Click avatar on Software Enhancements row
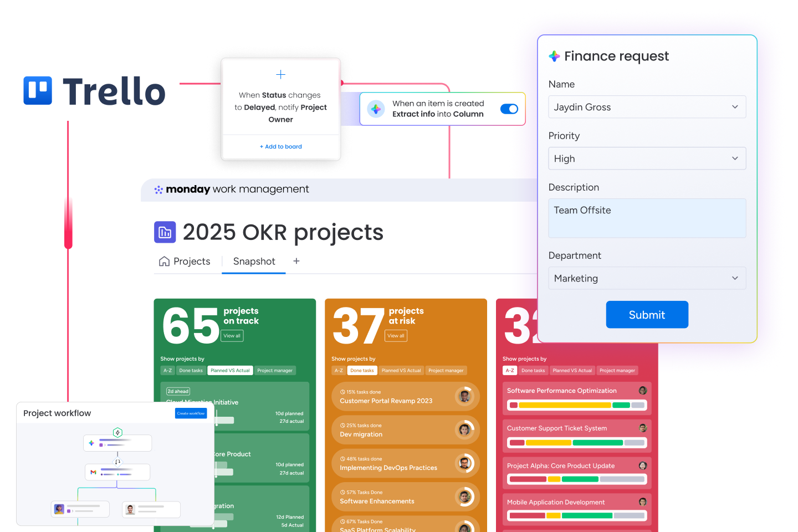 click(465, 497)
